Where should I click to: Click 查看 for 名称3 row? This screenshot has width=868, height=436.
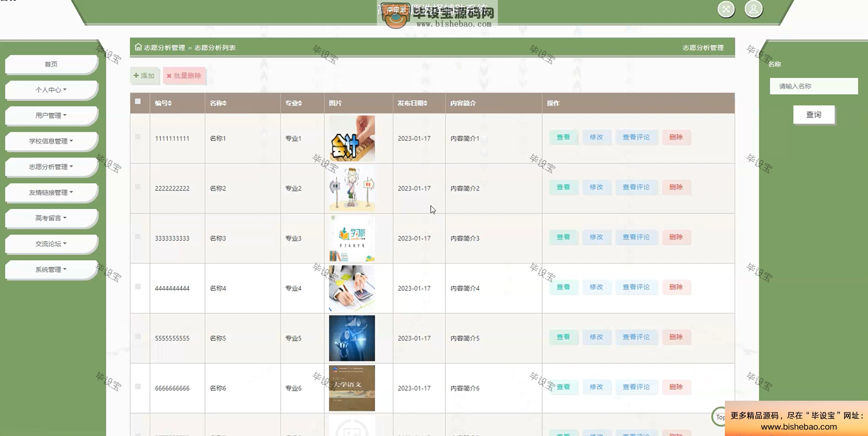563,237
